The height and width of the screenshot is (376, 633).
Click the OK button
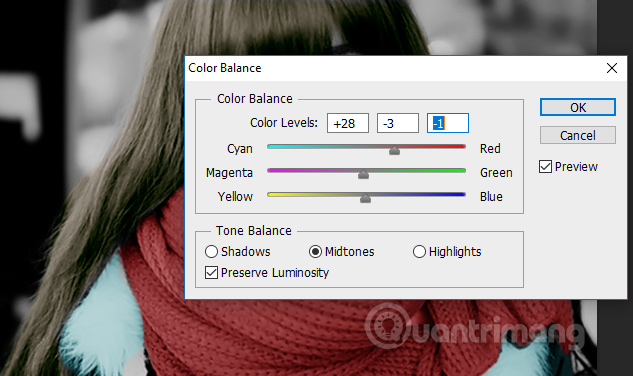tap(578, 107)
